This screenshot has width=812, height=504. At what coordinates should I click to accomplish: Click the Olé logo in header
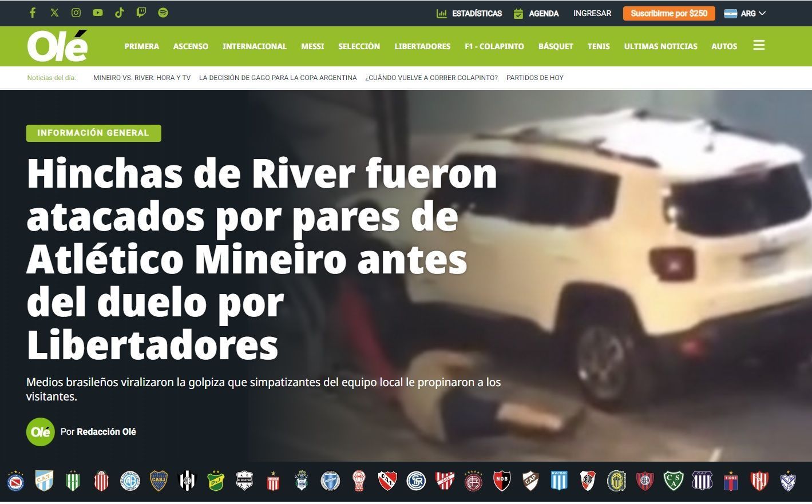[x=57, y=46]
